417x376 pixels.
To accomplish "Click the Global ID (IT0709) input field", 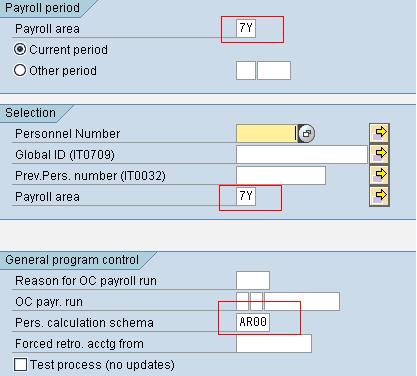I will point(302,154).
